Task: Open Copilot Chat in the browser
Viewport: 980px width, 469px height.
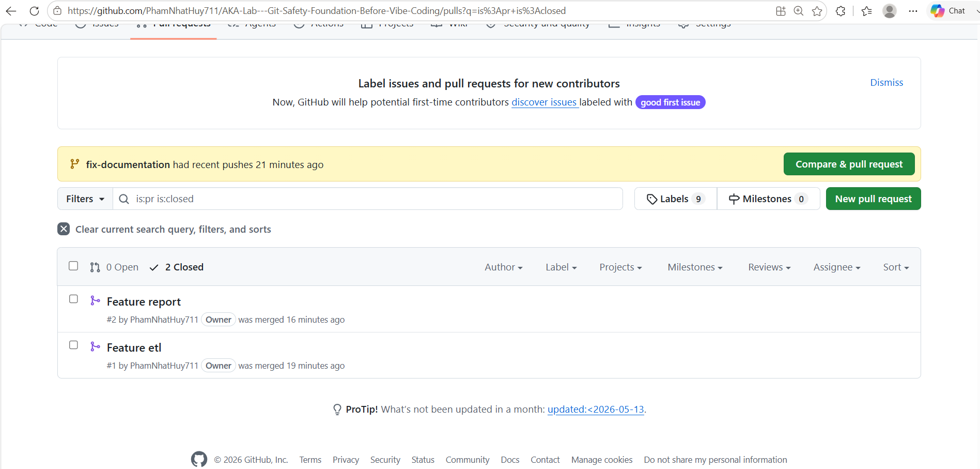Action: coord(948,11)
